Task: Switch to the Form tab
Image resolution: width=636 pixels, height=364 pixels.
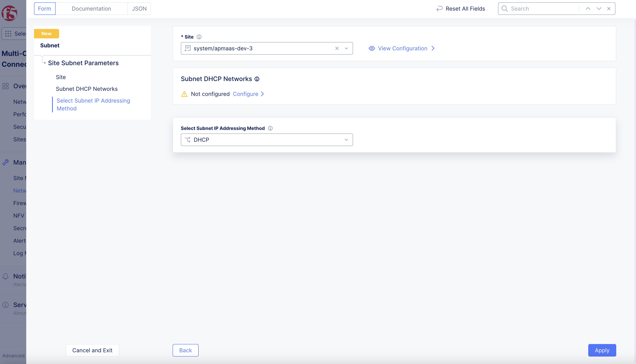Action: click(x=44, y=9)
